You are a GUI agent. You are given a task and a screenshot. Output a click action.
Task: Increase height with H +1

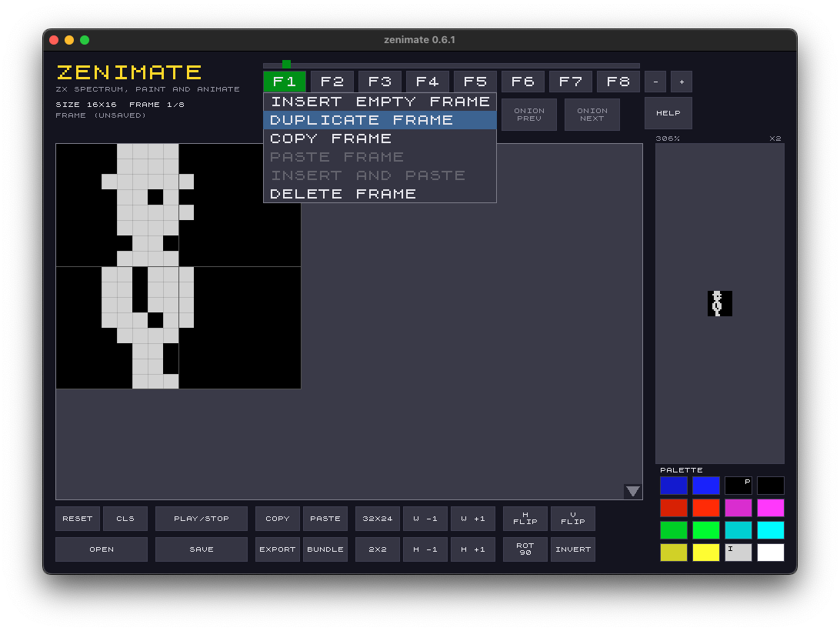coord(473,549)
